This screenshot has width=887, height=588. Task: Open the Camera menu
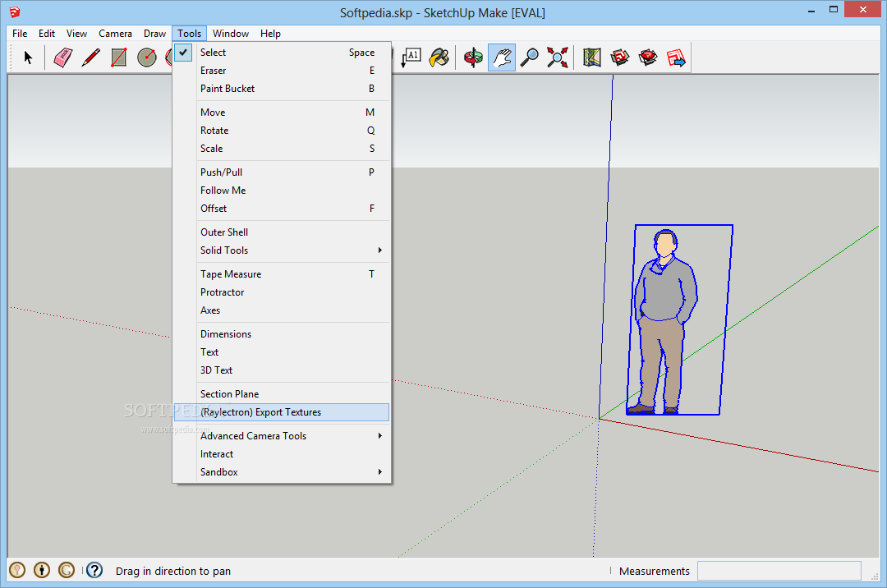pyautogui.click(x=115, y=34)
